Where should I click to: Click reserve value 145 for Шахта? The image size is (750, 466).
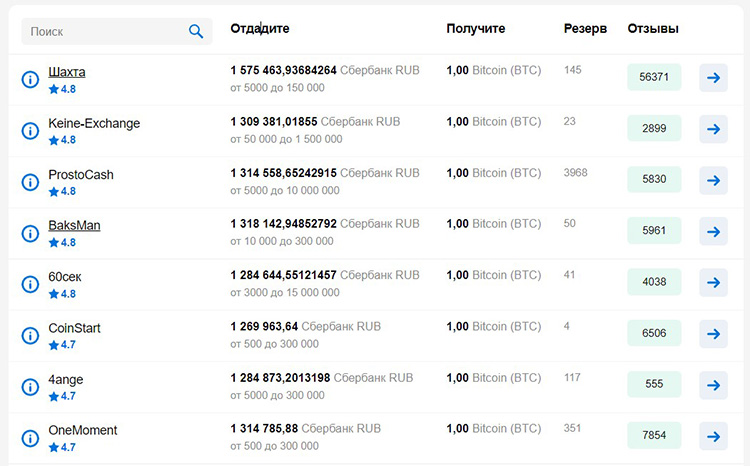[573, 70]
